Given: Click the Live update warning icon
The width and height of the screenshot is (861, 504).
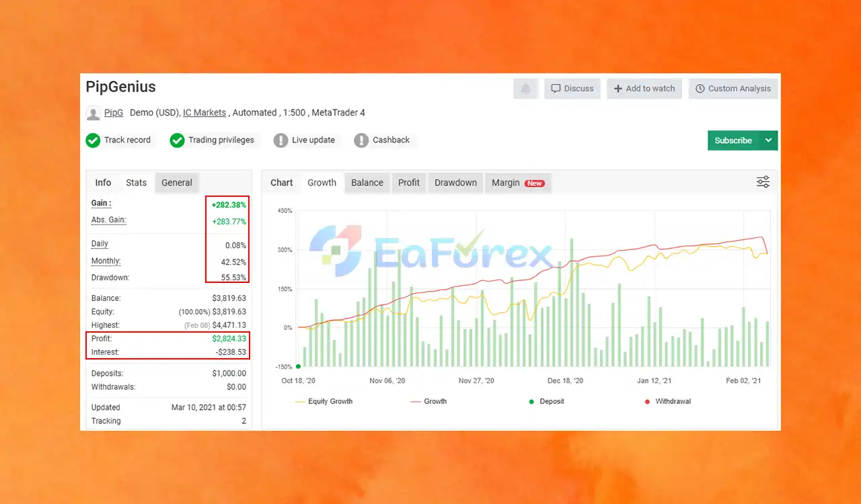Looking at the screenshot, I should (280, 140).
